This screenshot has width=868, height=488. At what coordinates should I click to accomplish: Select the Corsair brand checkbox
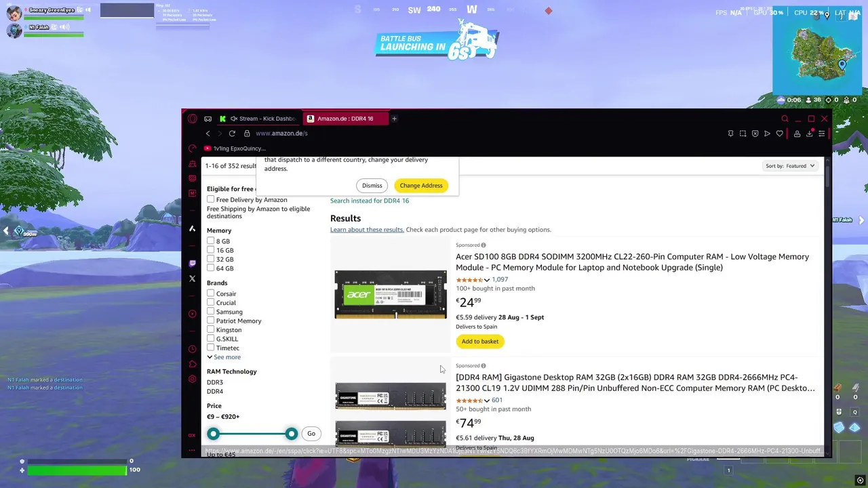211,293
